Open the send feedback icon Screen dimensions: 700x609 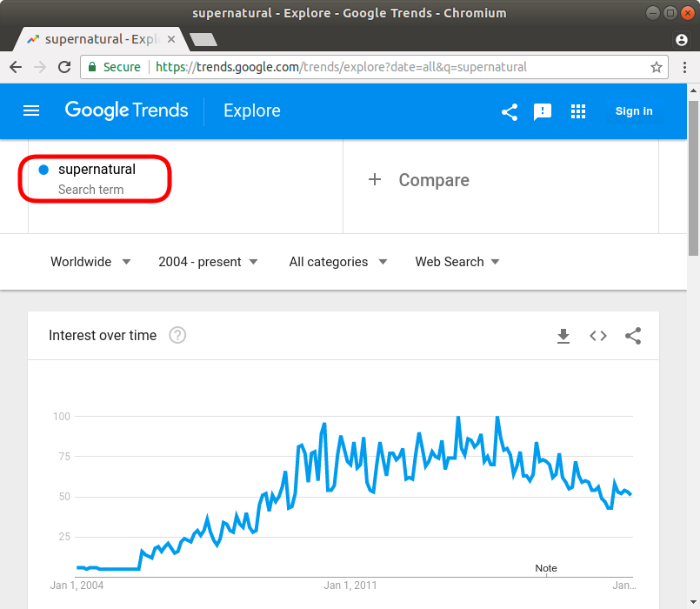tap(543, 111)
